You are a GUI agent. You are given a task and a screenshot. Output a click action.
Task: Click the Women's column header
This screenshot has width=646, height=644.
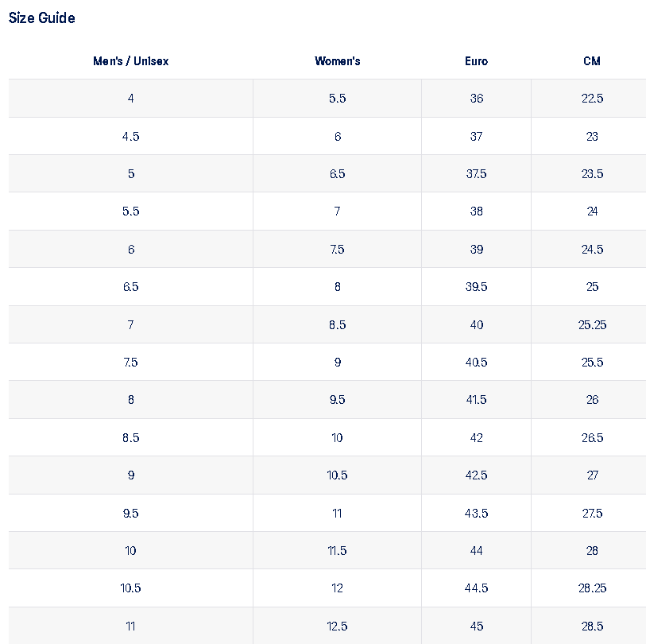338,61
